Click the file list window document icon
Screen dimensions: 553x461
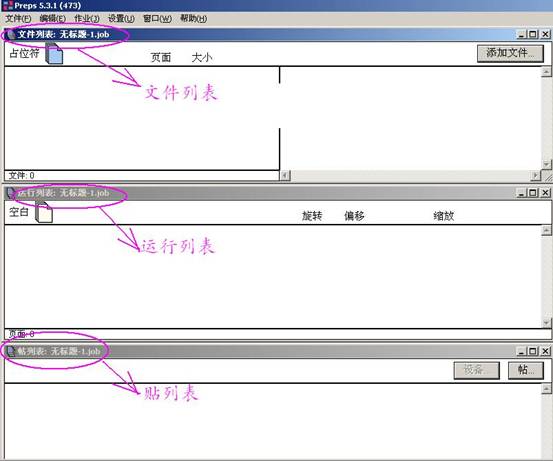(11, 34)
